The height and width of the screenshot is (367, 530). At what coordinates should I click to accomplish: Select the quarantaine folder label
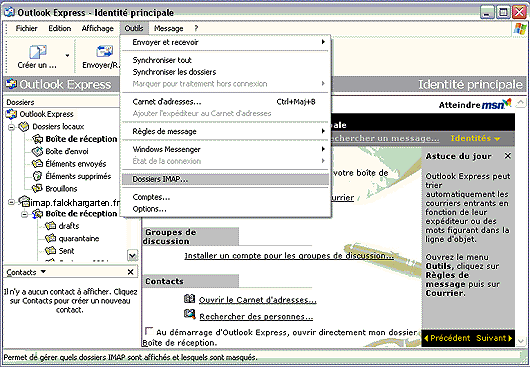pyautogui.click(x=78, y=239)
